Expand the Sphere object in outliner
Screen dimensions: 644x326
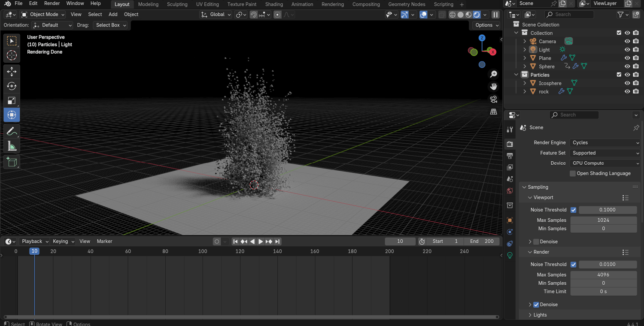[525, 66]
